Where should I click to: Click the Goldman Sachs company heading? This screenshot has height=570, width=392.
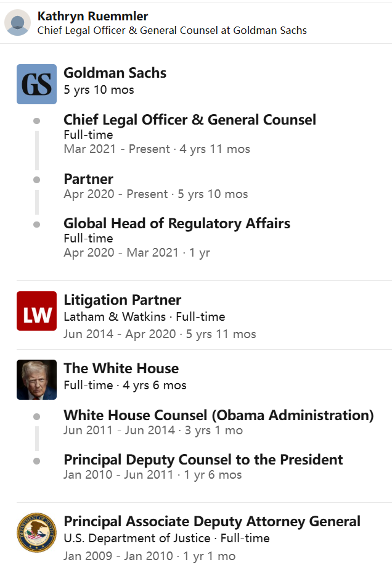[115, 73]
